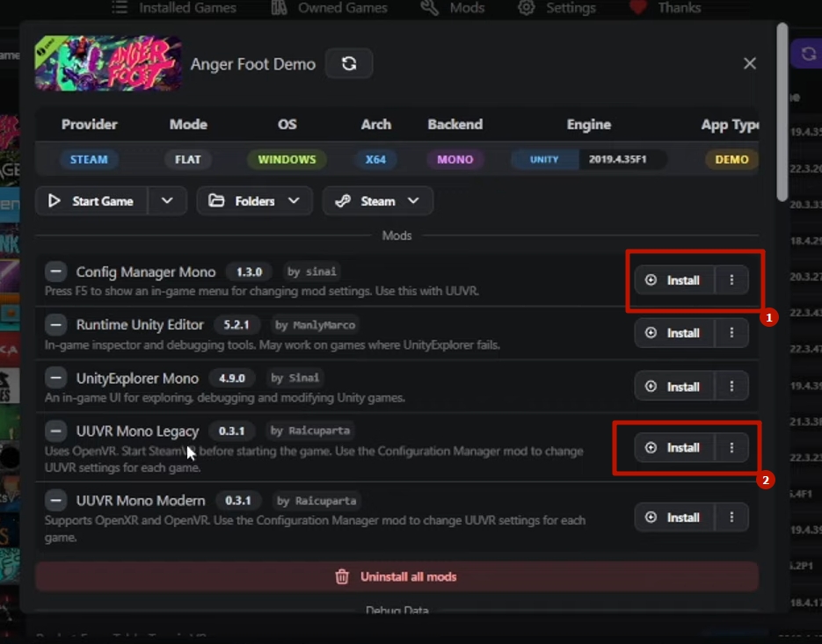Viewport: 822px width, 644px height.
Task: Install UUVR Mono Legacy mod
Action: tap(674, 447)
